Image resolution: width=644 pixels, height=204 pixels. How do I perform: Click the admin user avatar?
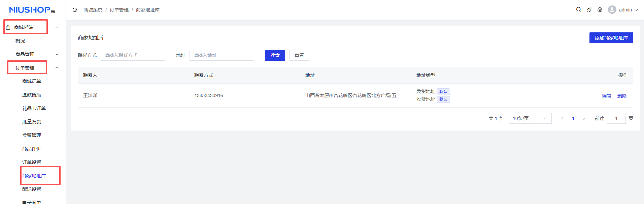pos(612,10)
